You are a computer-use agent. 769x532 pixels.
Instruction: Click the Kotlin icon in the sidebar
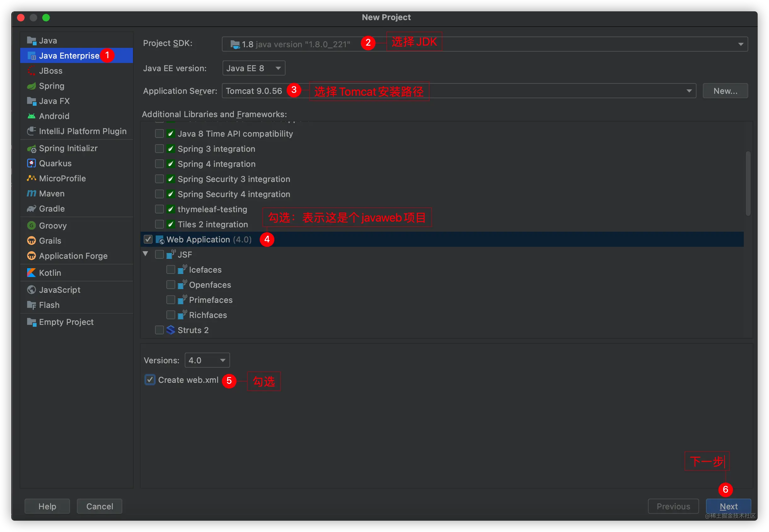[32, 273]
